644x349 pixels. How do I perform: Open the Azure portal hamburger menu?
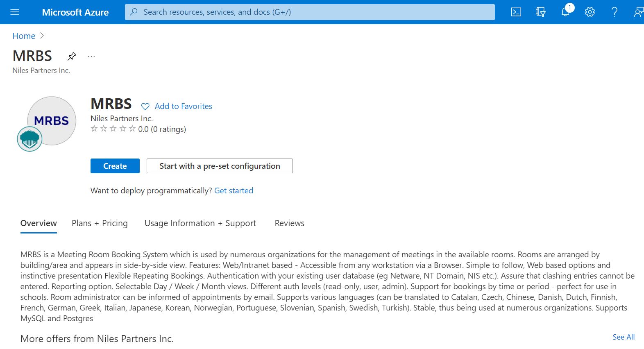coord(15,12)
